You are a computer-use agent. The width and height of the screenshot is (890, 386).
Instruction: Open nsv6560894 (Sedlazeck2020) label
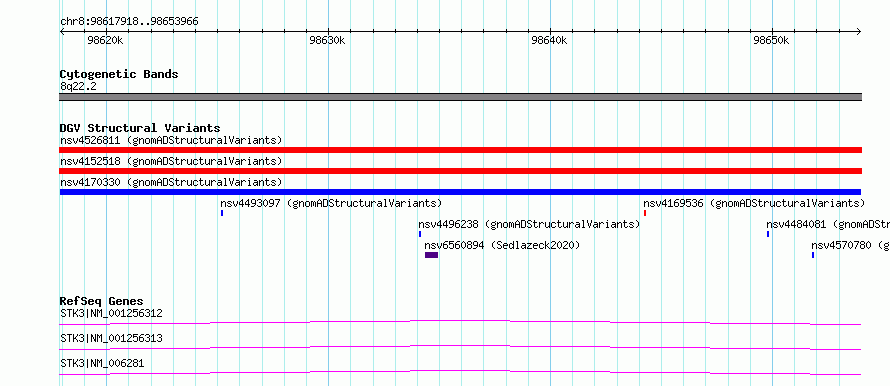(502, 245)
